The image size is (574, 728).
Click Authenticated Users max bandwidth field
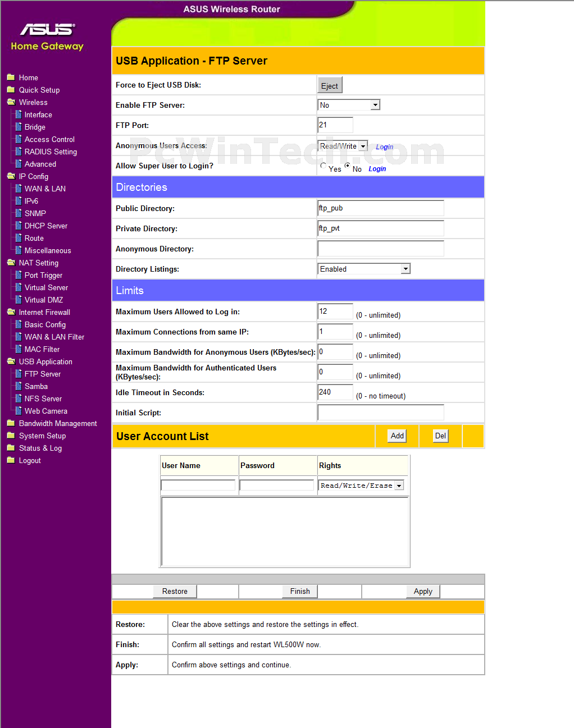(x=335, y=372)
